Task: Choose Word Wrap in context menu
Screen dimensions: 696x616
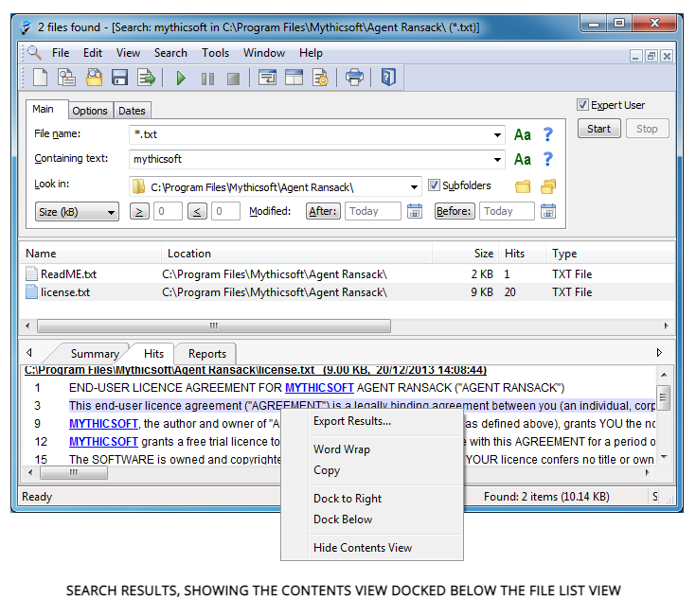Action: (372, 449)
